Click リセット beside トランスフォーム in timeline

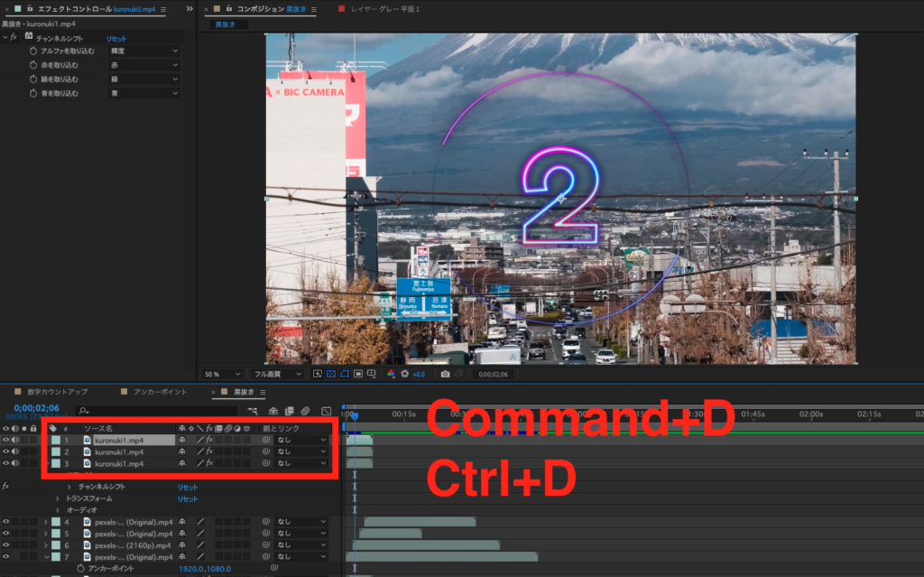click(187, 498)
